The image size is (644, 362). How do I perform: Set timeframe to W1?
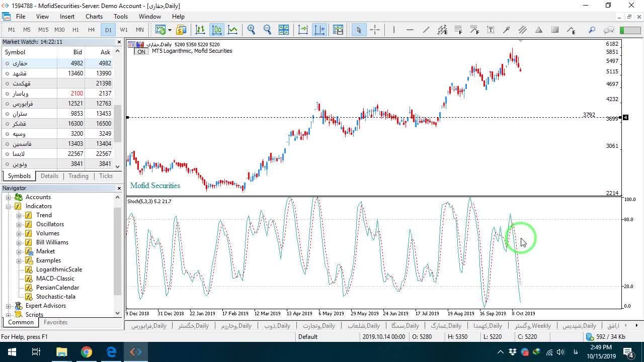click(124, 30)
